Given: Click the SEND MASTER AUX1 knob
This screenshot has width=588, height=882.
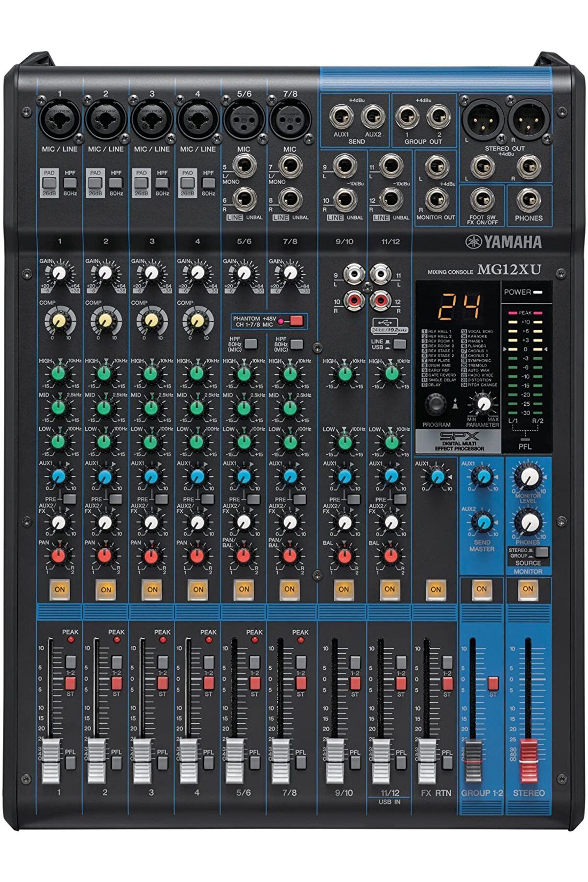Looking at the screenshot, I should click(483, 476).
